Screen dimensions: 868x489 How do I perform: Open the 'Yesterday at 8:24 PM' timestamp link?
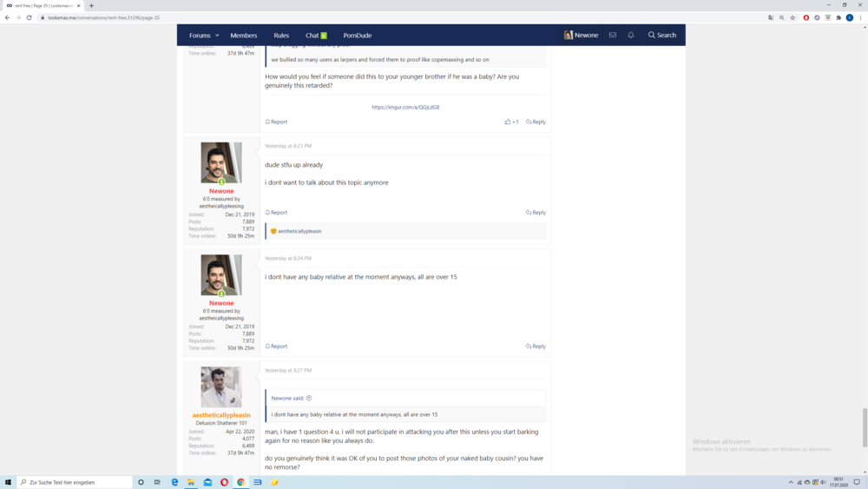(288, 258)
